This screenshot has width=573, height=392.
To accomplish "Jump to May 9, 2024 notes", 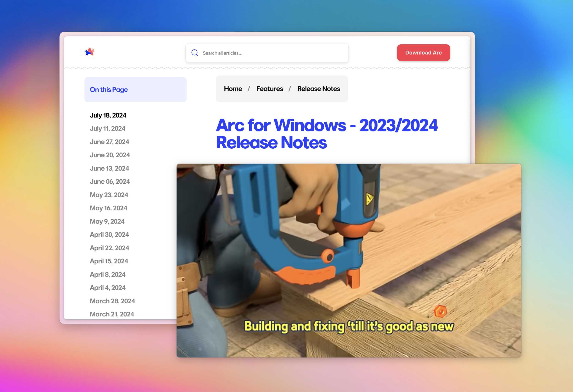I will pos(107,221).
